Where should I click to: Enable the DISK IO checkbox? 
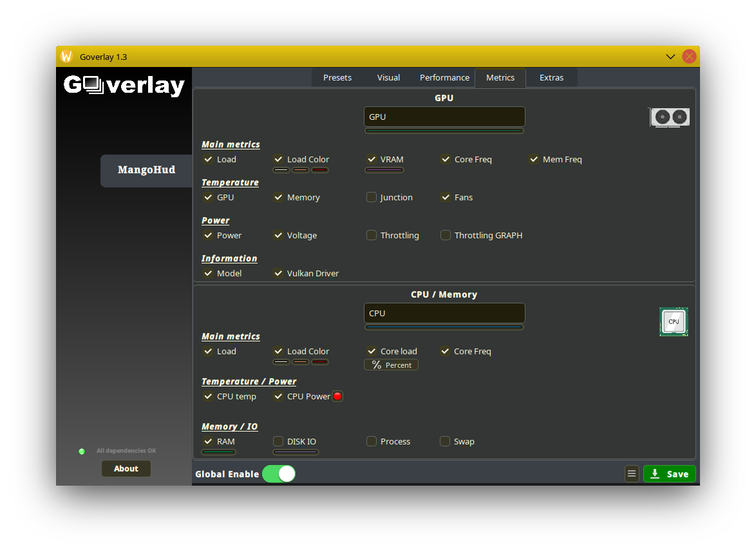coord(278,442)
